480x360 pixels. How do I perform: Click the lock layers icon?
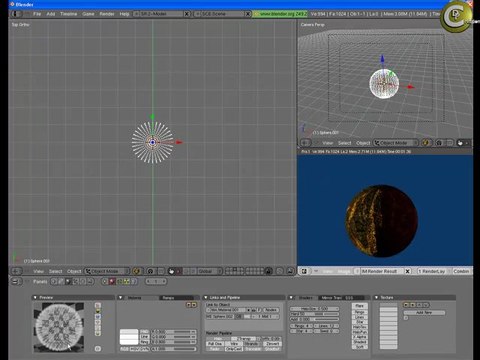[269, 271]
